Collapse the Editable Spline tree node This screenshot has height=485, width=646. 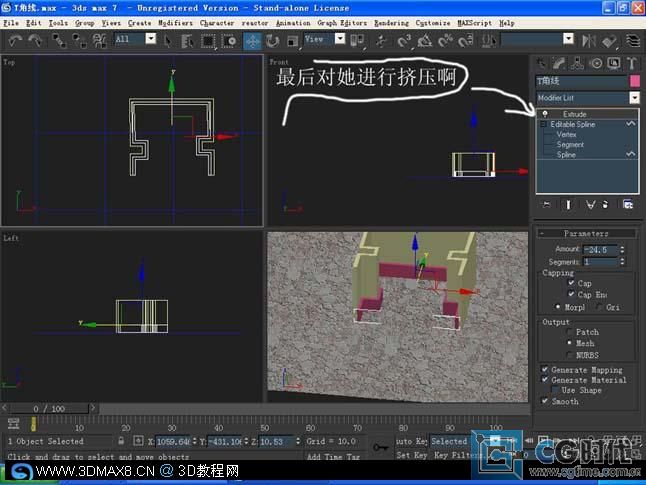(543, 124)
